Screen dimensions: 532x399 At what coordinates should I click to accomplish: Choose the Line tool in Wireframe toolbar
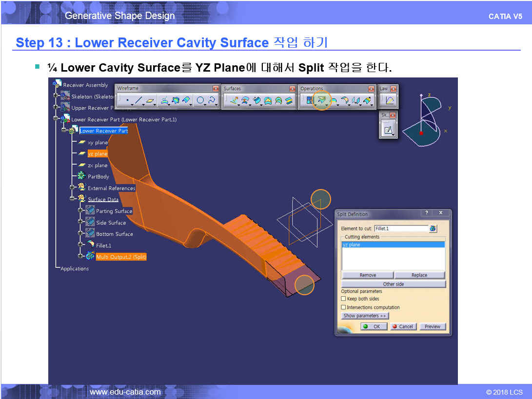pyautogui.click(x=139, y=101)
